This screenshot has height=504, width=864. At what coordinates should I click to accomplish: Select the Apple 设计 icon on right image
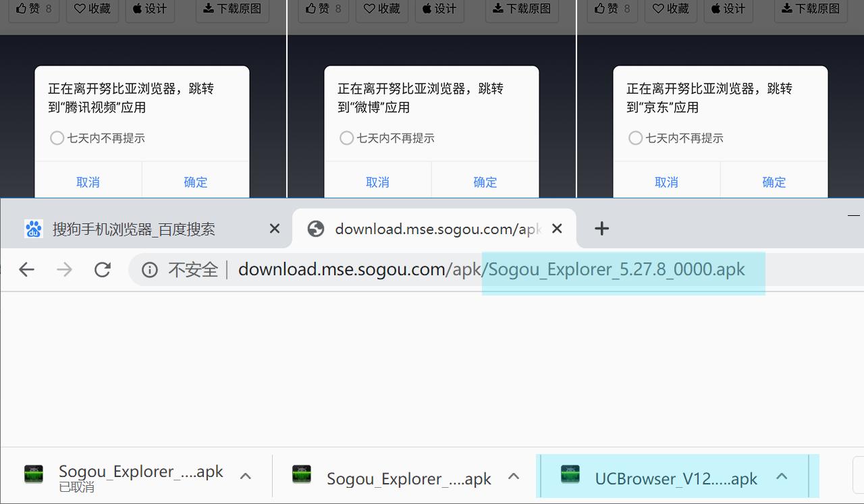click(717, 9)
